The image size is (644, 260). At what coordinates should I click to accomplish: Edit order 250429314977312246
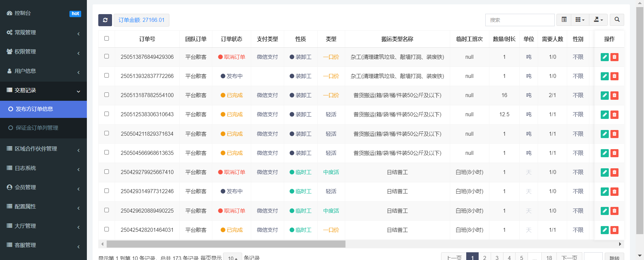pos(605,191)
